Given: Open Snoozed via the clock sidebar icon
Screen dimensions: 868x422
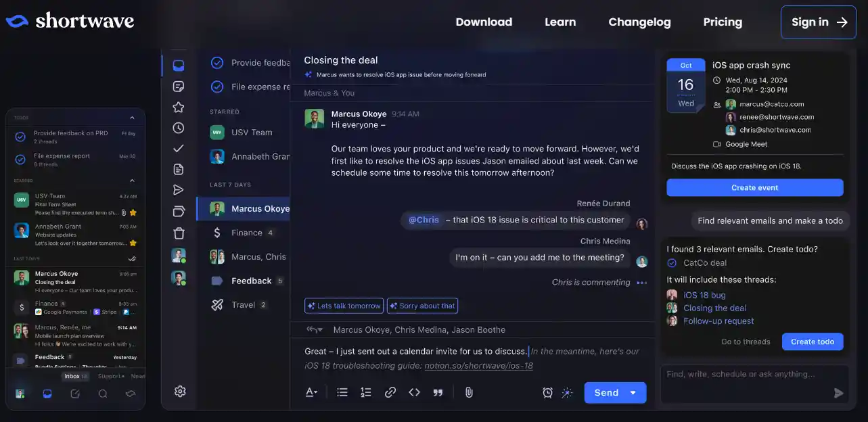Looking at the screenshot, I should click(x=179, y=127).
